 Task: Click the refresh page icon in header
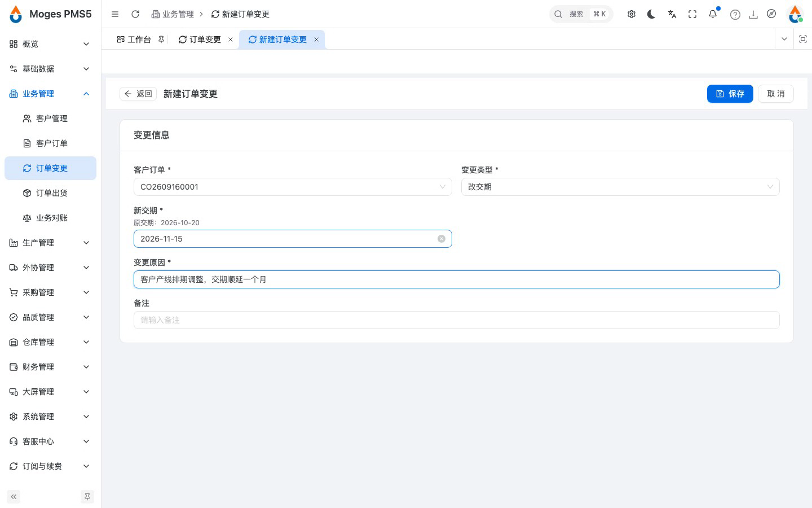click(x=135, y=14)
